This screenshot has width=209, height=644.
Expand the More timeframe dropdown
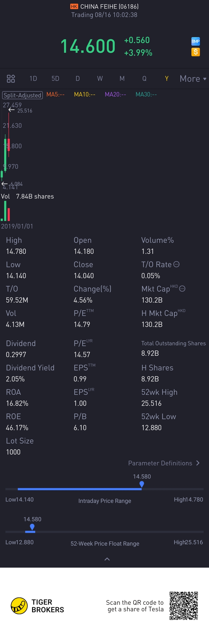[193, 79]
